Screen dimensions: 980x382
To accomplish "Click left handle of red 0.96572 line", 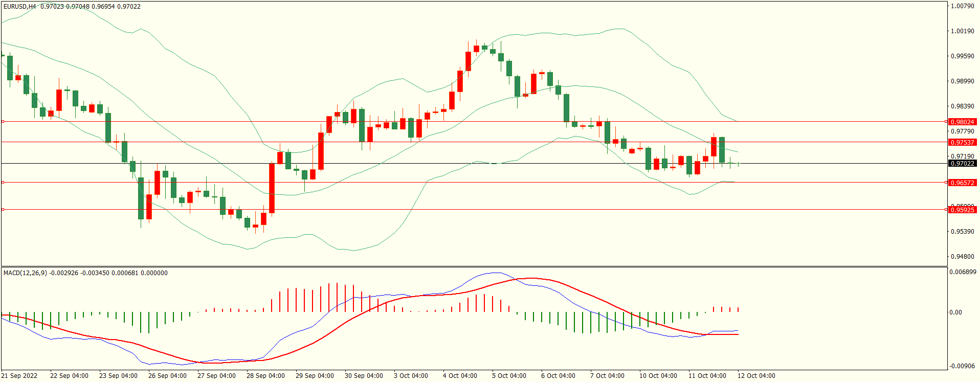I will pos(3,182).
